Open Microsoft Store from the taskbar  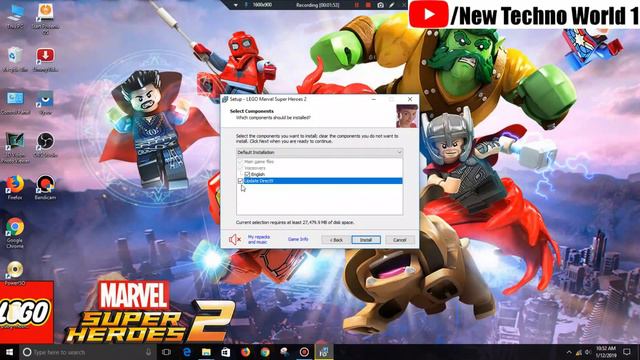tap(225, 352)
